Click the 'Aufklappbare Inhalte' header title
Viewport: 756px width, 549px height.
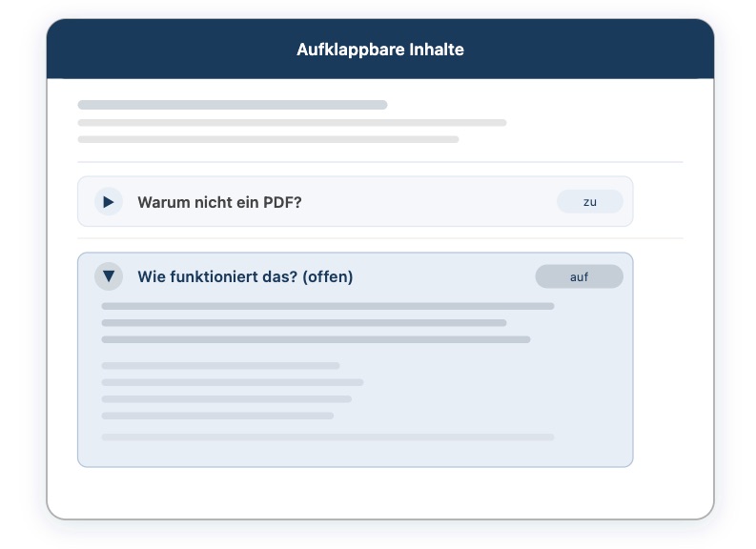380,50
